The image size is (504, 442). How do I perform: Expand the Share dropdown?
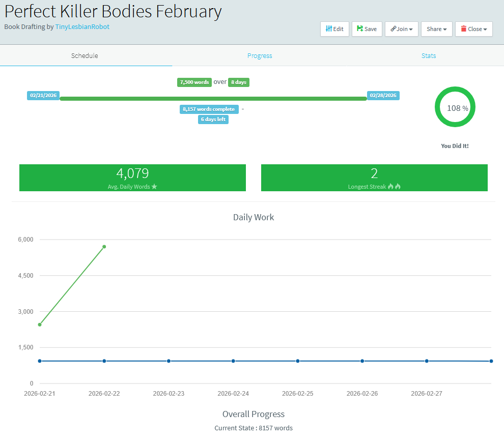436,29
